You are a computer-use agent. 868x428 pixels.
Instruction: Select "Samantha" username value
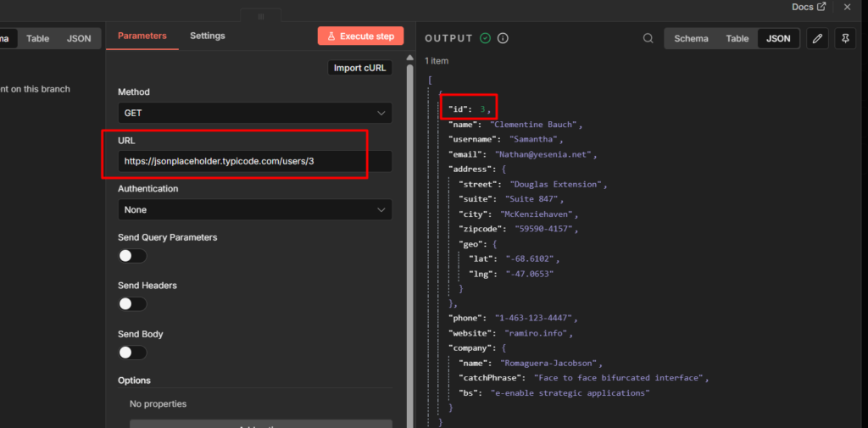pos(535,140)
